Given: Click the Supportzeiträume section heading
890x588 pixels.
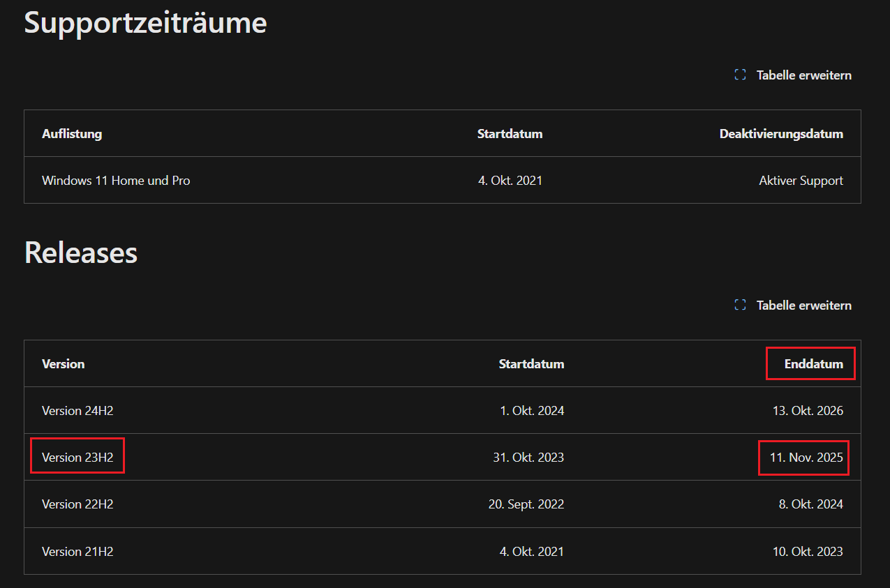Looking at the screenshot, I should (x=145, y=23).
